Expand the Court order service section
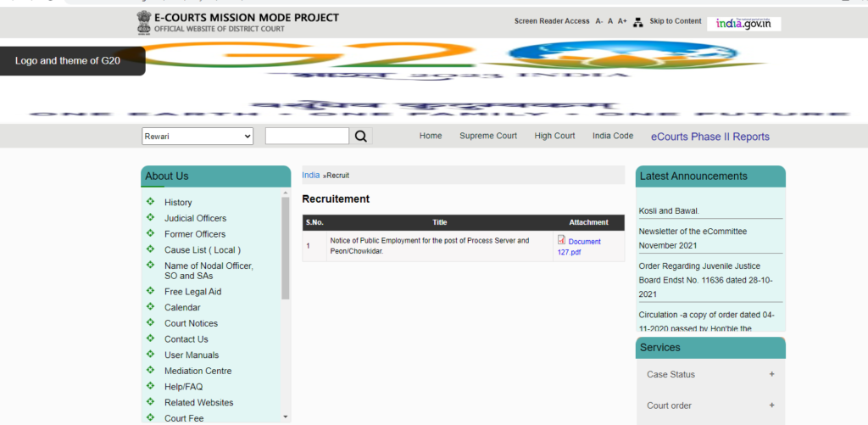Image resolution: width=868 pixels, height=425 pixels. coord(771,405)
